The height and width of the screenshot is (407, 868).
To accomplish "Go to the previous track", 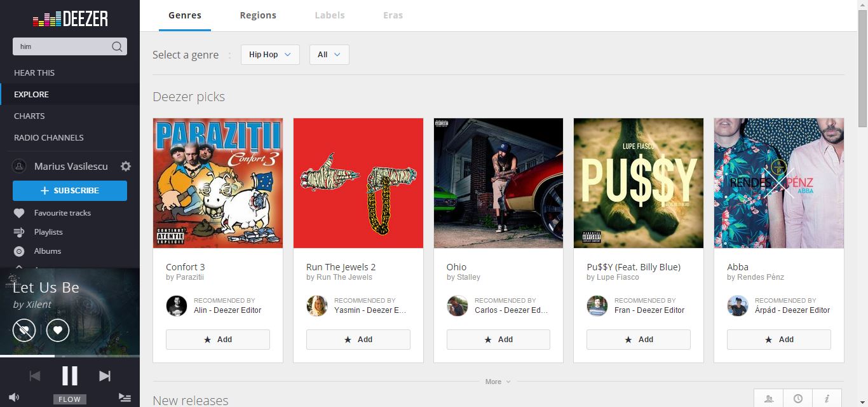I will tap(35, 376).
